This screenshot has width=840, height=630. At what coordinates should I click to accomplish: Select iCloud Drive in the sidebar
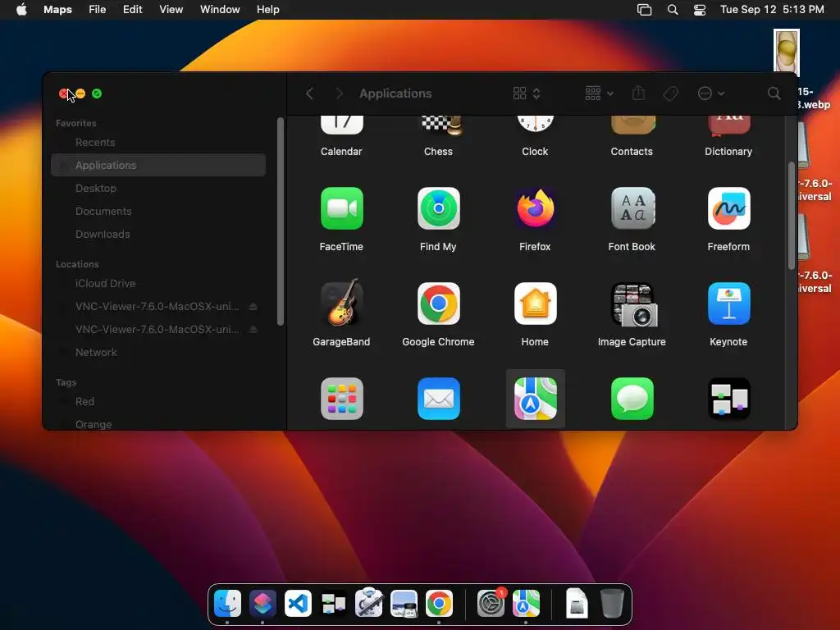coord(158,283)
